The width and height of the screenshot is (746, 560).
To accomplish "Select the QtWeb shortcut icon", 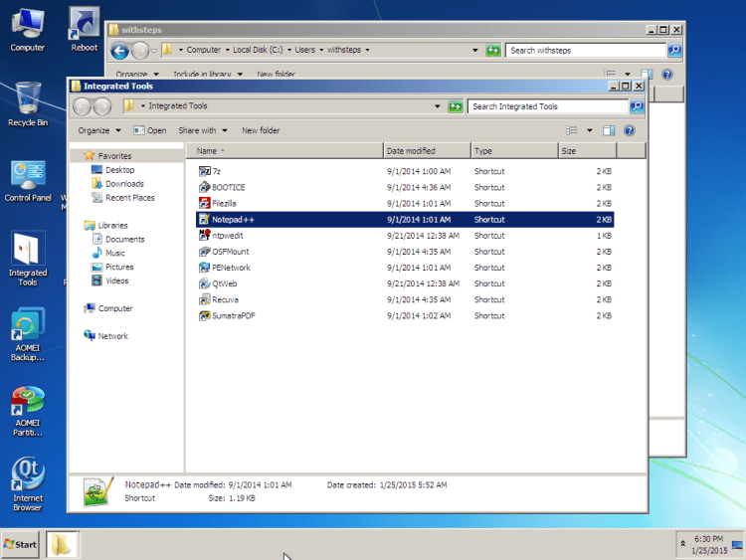I will pos(205,283).
